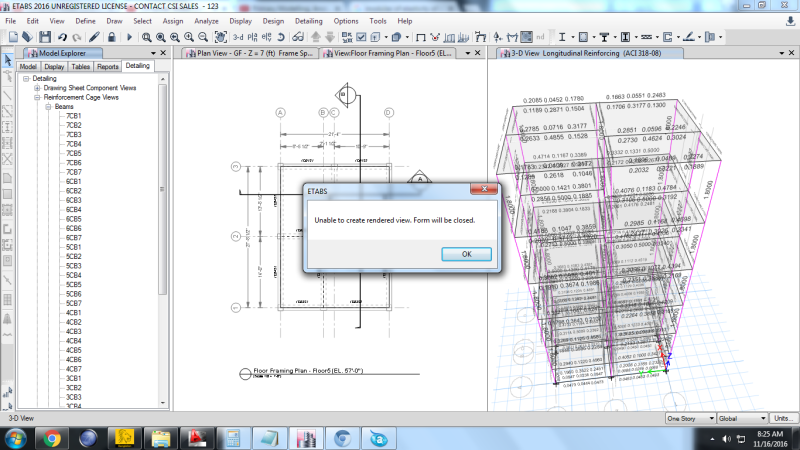800x450 pixels.
Task: Switch to Display tab in Model Explorer
Action: point(54,66)
